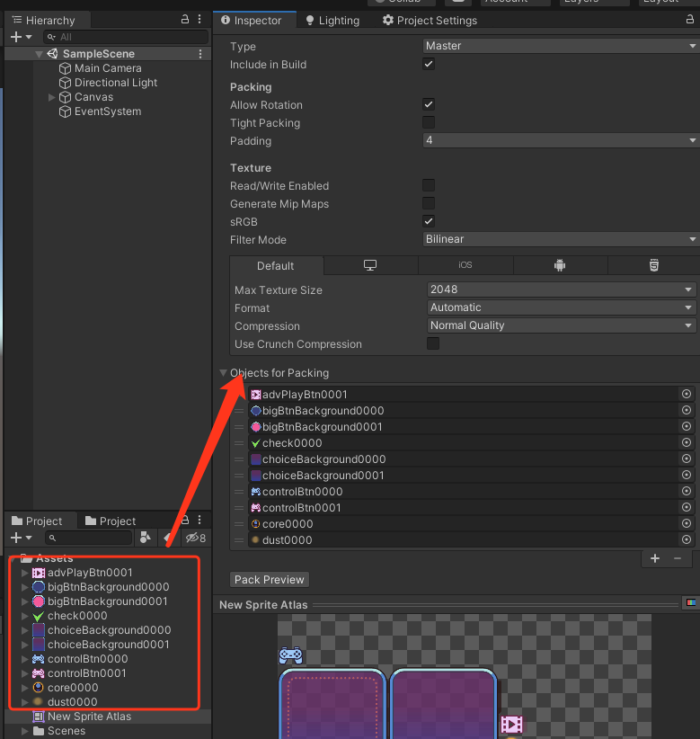700x739 pixels.
Task: Focus the Hierarchy search field
Action: 126,37
